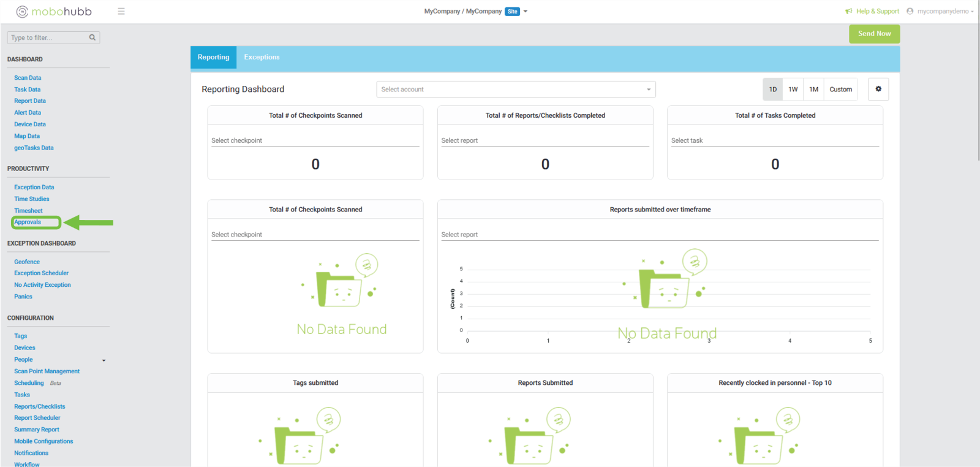The width and height of the screenshot is (980, 467).
Task: Open Select checkpoint field under Checkpoints Scanned
Action: pyautogui.click(x=315, y=140)
